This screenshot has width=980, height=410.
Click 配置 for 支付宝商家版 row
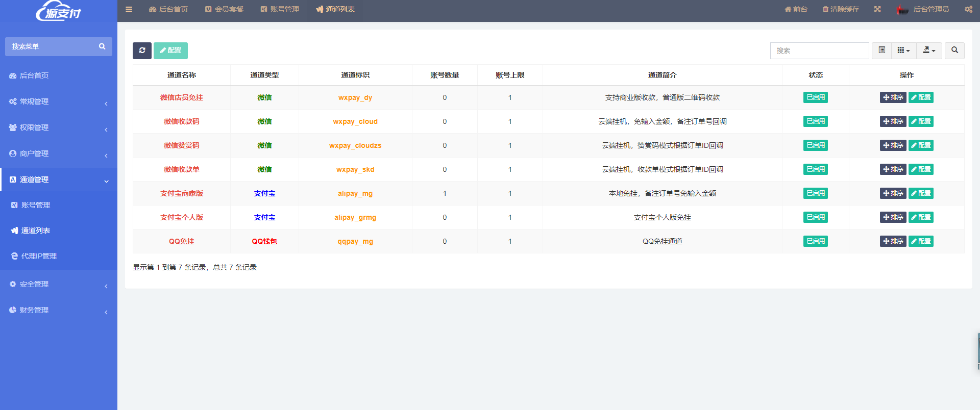[x=921, y=193]
